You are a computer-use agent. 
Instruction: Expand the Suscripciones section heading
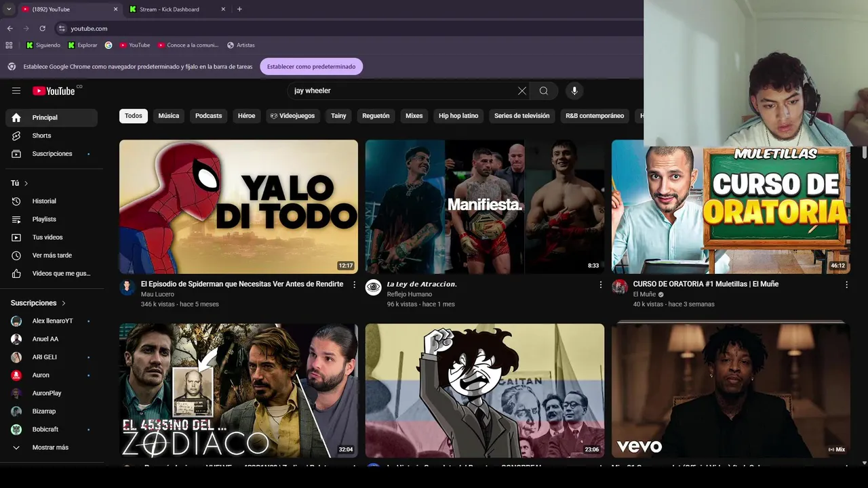click(38, 303)
